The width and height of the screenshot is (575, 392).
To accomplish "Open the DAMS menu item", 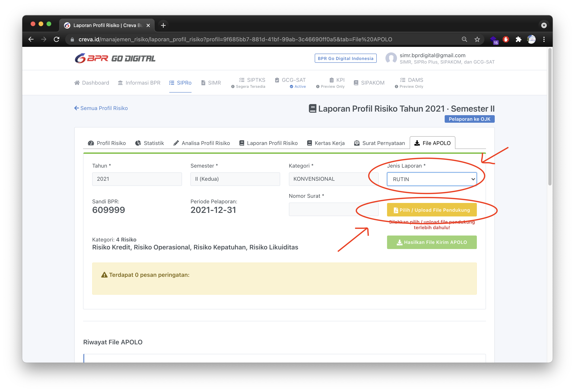I will pyautogui.click(x=409, y=83).
